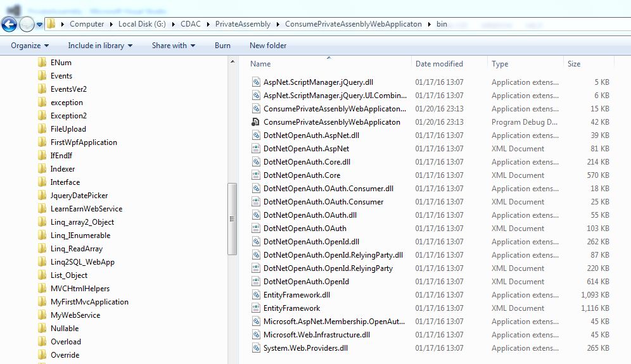
Task: Select DotNetOpenAuth.OpenId XML document icon
Action: 255,281
